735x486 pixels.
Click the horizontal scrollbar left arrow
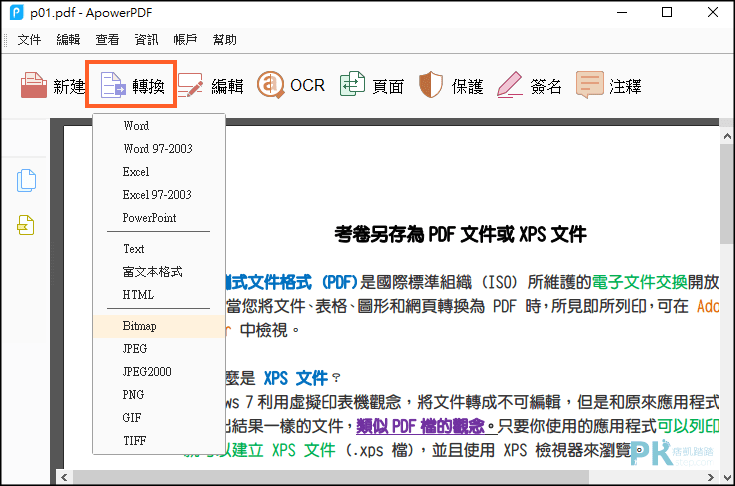64,478
